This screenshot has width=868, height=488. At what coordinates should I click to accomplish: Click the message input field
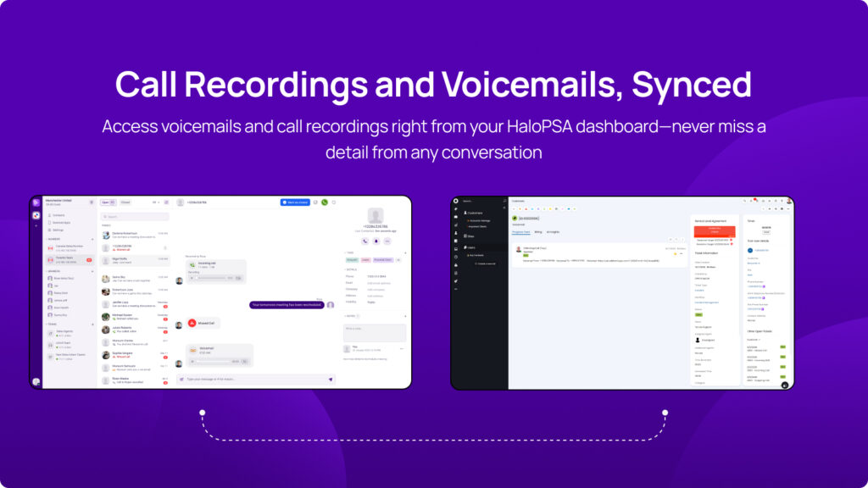(254, 380)
